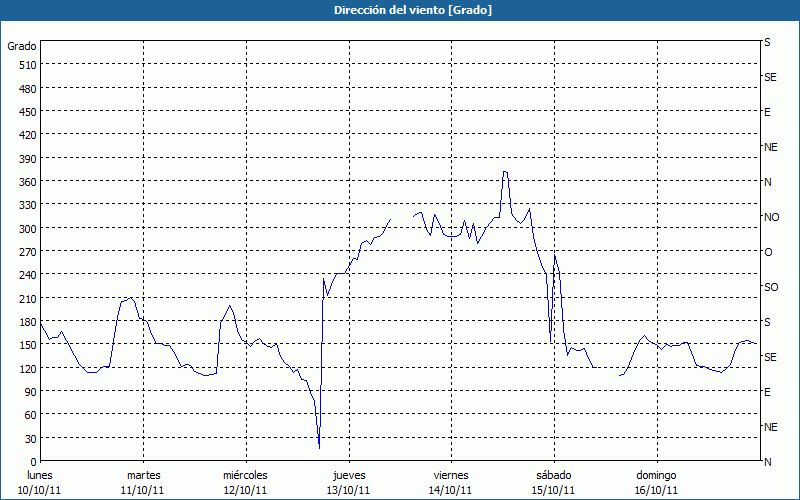
Task: Click the chart title 'Dirección del viento [Grado]'
Action: tap(399, 10)
